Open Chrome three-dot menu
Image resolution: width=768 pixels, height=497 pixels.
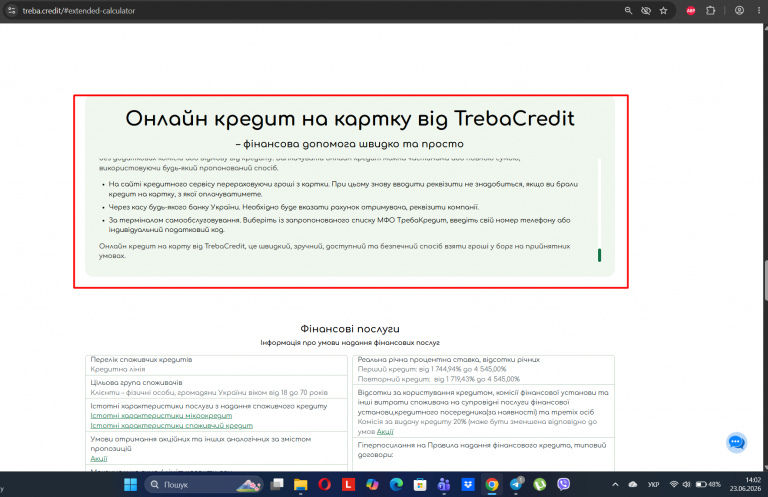coord(759,10)
